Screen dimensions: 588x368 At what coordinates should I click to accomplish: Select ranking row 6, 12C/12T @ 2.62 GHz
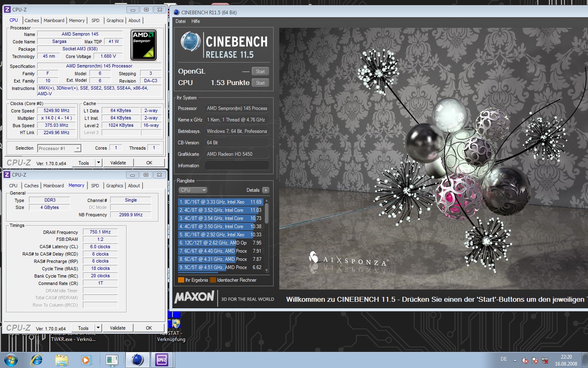click(220, 243)
